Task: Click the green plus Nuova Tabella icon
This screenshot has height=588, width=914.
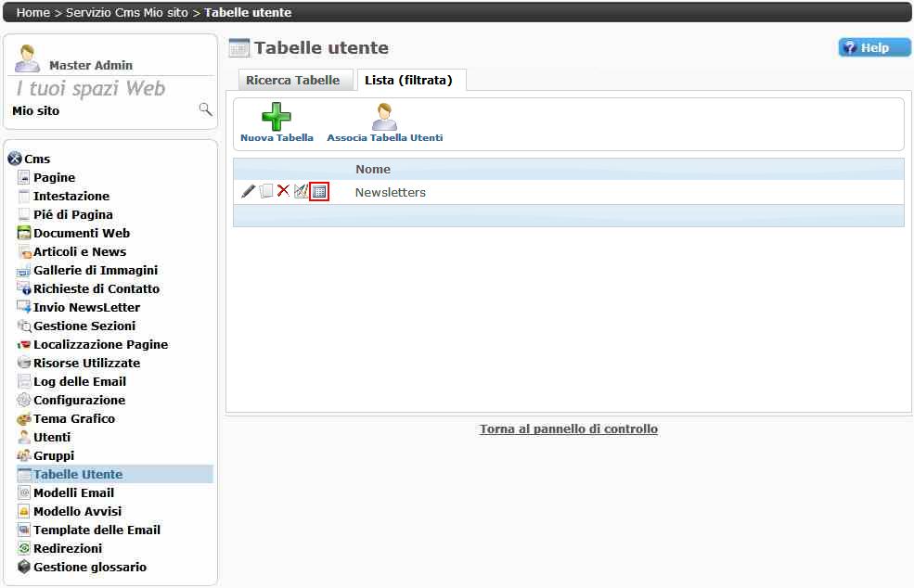Action: click(x=276, y=117)
